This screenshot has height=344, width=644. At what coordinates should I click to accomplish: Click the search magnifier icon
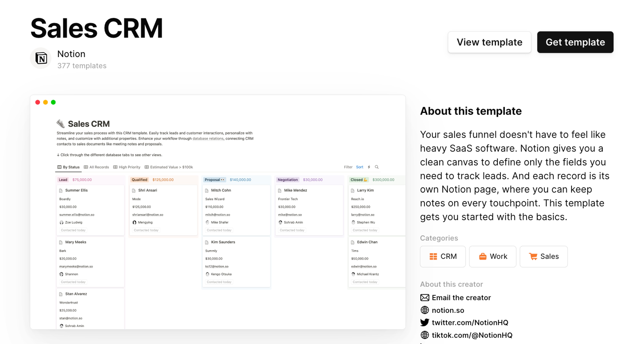pos(377,167)
